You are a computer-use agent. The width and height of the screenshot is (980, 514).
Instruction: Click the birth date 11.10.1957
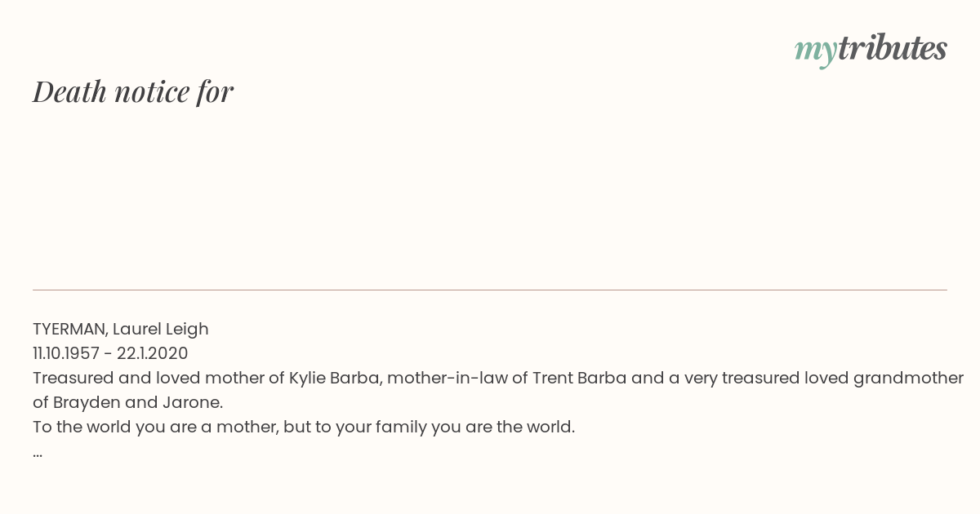coord(65,353)
